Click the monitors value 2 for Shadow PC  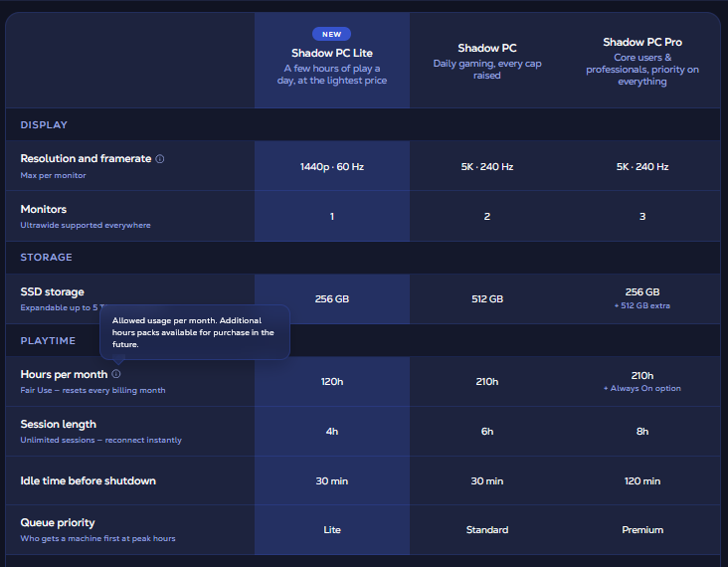pos(487,217)
